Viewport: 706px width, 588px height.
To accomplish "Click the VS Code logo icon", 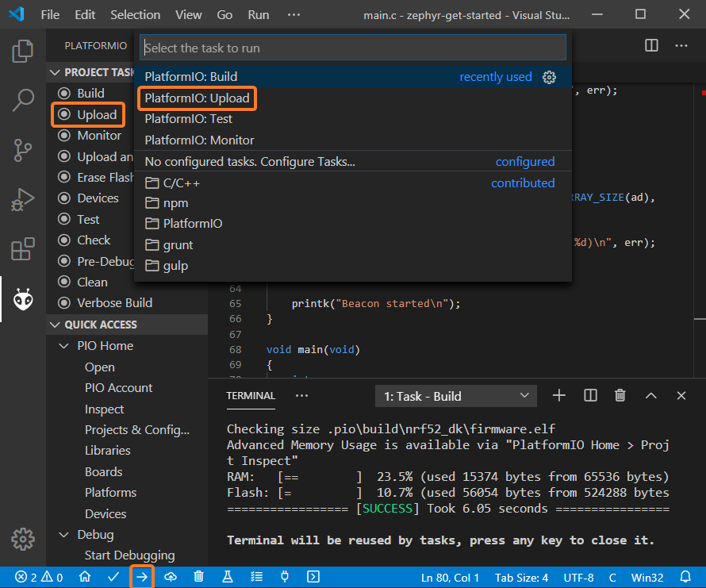I will (17, 14).
